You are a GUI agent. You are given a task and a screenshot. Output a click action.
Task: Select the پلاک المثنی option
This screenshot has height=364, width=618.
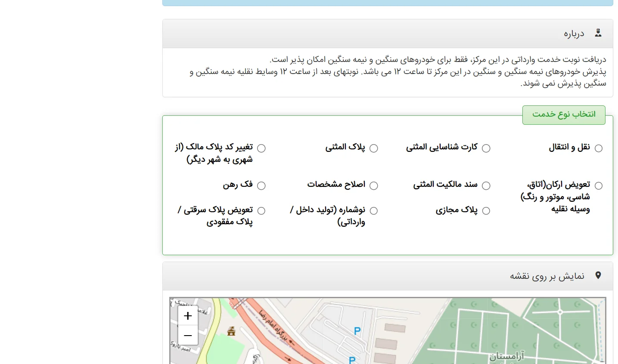coord(374,148)
